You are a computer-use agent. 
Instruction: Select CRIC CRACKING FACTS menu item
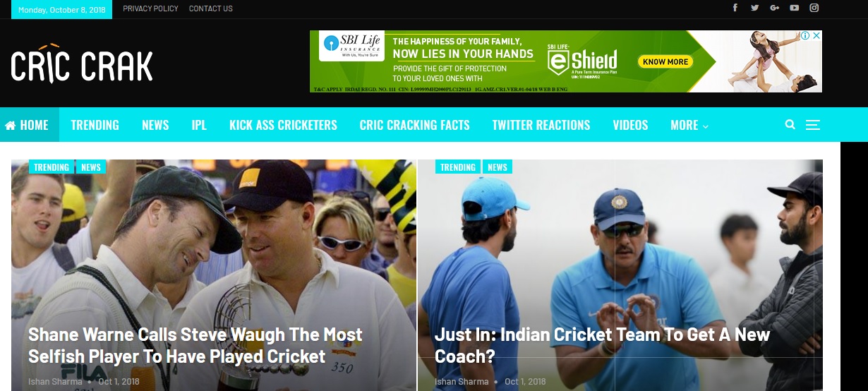(x=414, y=125)
